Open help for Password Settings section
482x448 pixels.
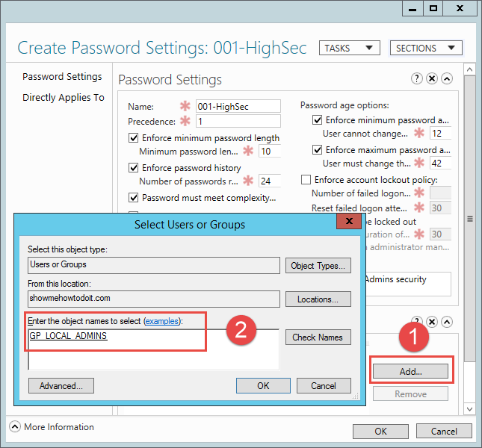point(416,78)
